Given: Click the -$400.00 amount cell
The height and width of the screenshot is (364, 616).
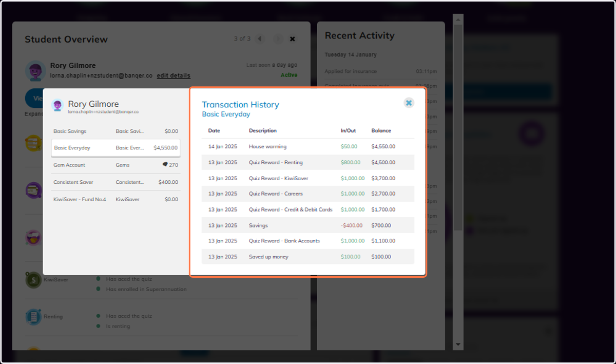Looking at the screenshot, I should 352,225.
